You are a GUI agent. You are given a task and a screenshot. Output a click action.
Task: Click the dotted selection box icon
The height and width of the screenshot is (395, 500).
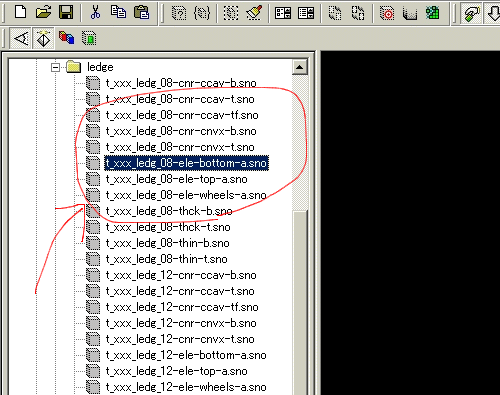point(231,13)
